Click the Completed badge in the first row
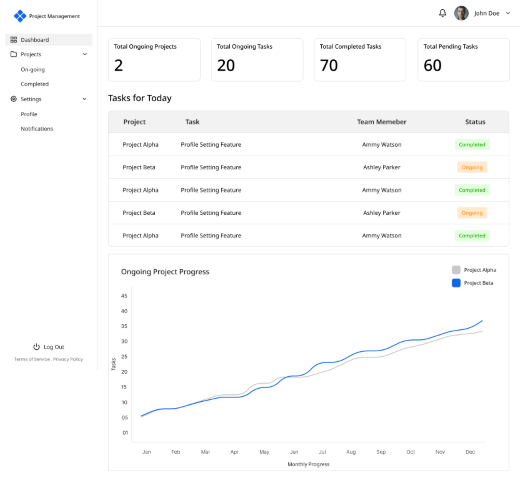Viewport: 520px width, 480px height. [472, 144]
